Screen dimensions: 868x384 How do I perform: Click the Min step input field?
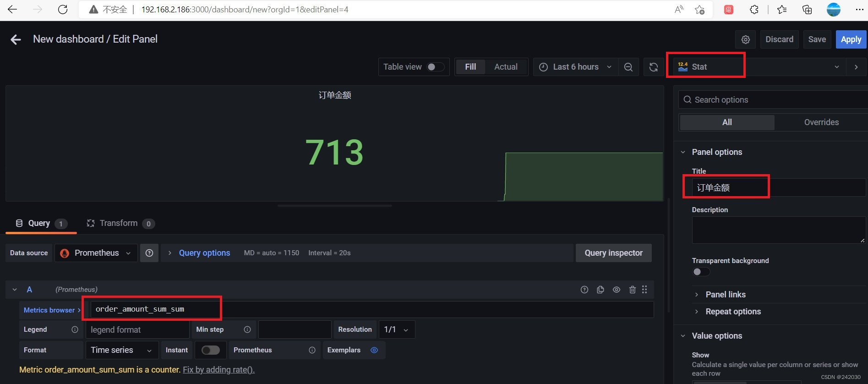click(295, 329)
